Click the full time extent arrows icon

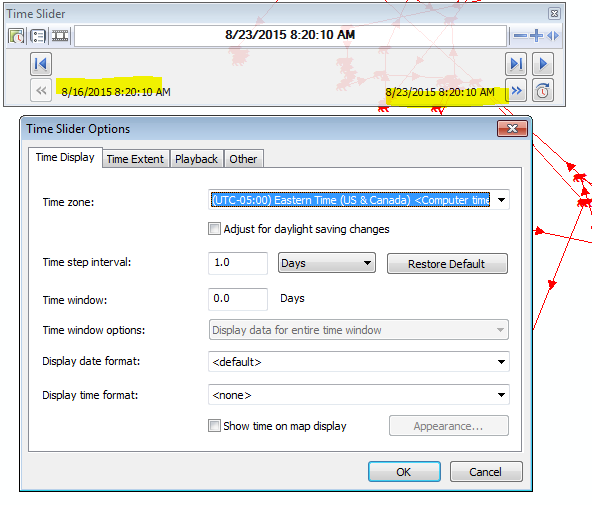pyautogui.click(x=553, y=36)
